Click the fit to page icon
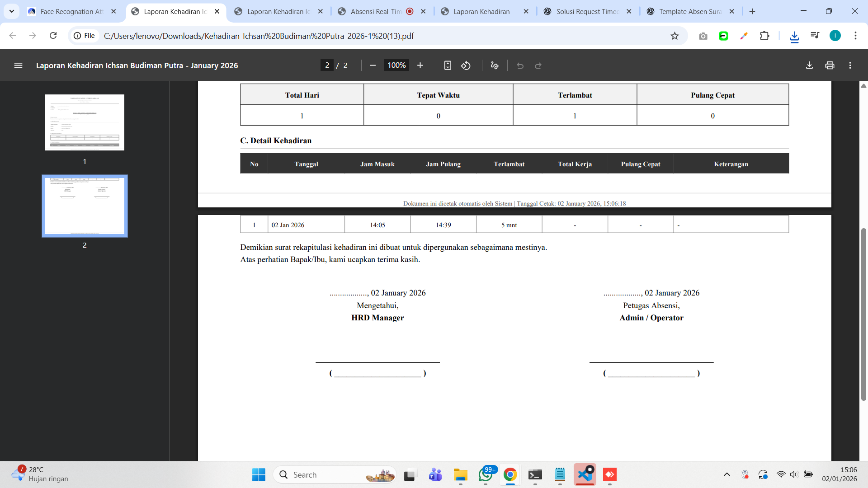Screen dimensions: 868x488 point(448,66)
